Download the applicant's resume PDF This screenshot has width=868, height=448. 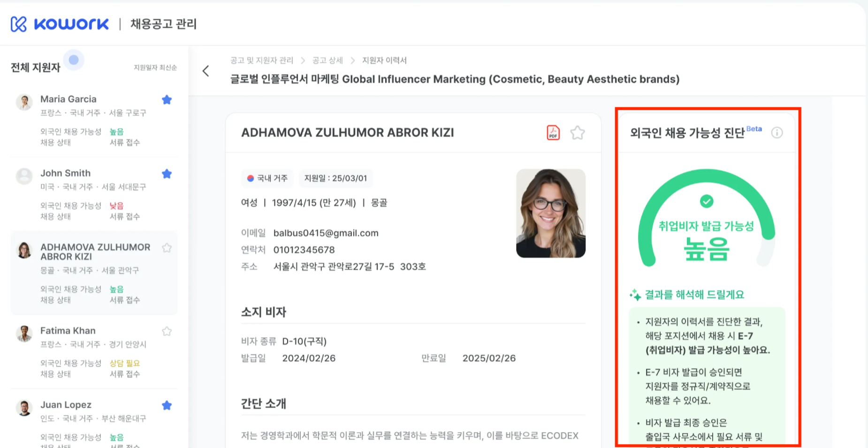click(x=553, y=132)
